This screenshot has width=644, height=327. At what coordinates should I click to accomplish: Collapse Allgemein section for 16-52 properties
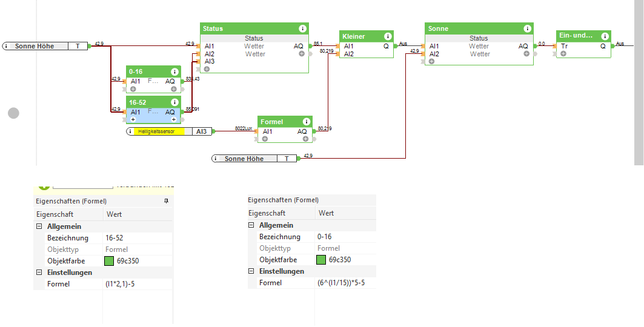pyautogui.click(x=39, y=226)
